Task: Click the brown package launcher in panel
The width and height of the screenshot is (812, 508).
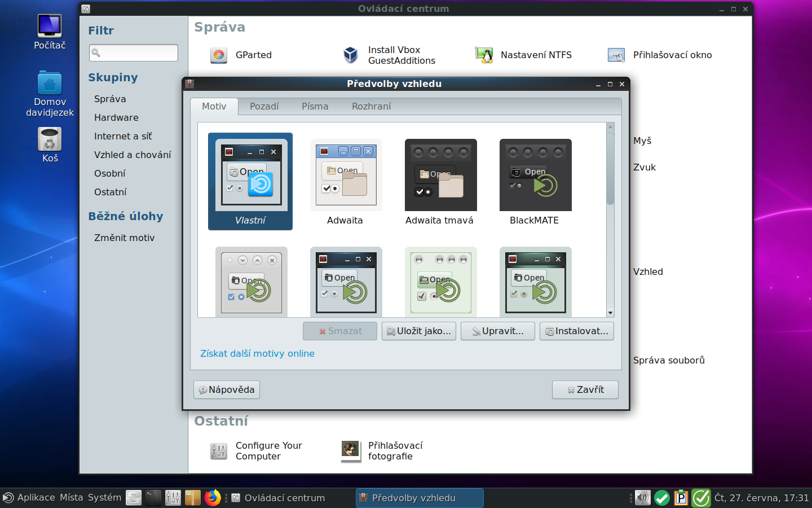Action: tap(193, 498)
